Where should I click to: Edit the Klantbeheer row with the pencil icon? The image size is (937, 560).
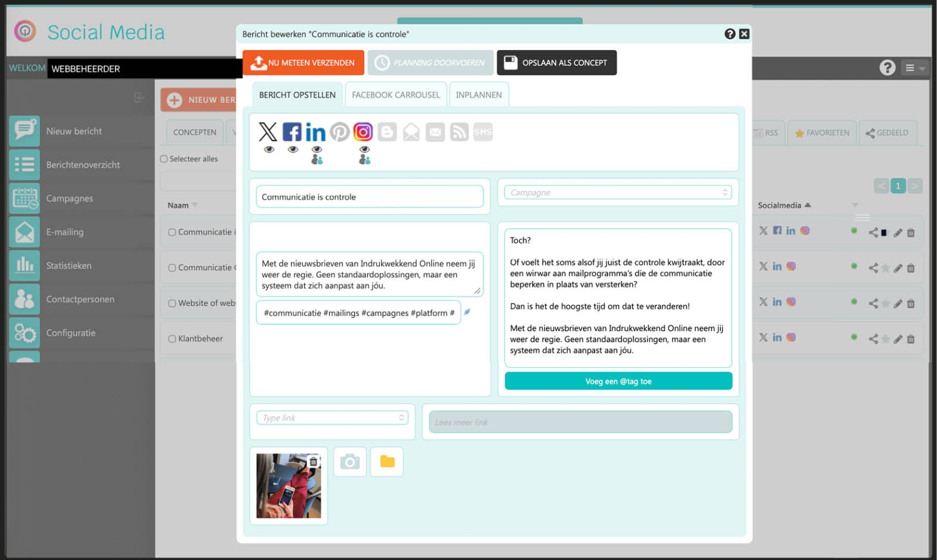pyautogui.click(x=898, y=339)
